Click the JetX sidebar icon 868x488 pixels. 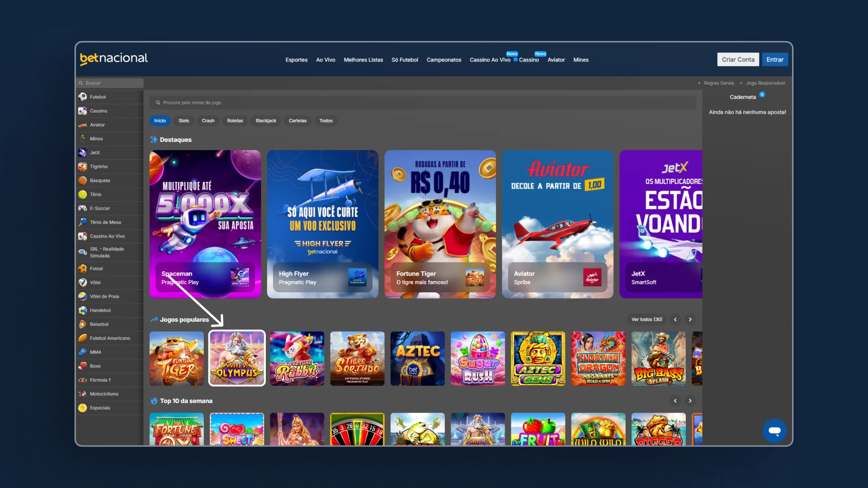coord(83,153)
